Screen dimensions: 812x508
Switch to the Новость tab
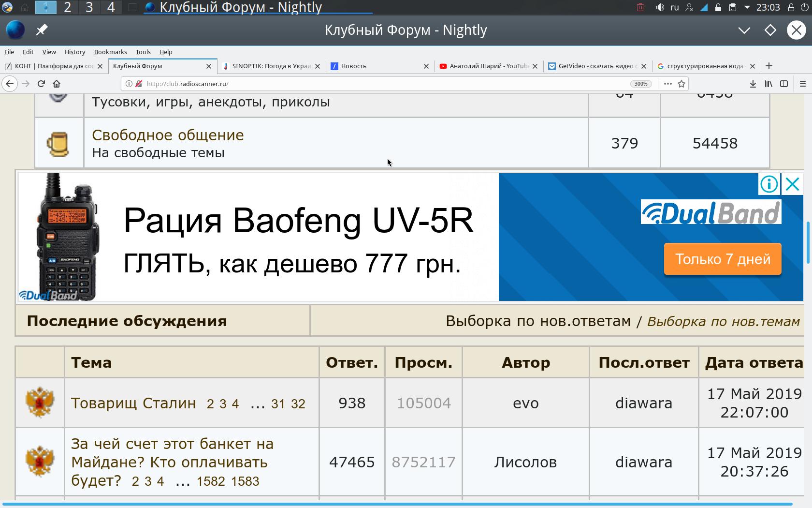tap(379, 66)
